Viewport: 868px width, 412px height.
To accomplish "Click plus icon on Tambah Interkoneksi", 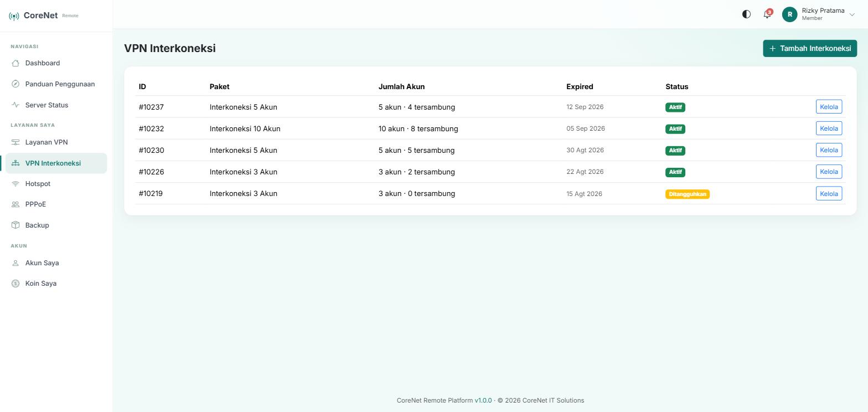I will click(772, 49).
